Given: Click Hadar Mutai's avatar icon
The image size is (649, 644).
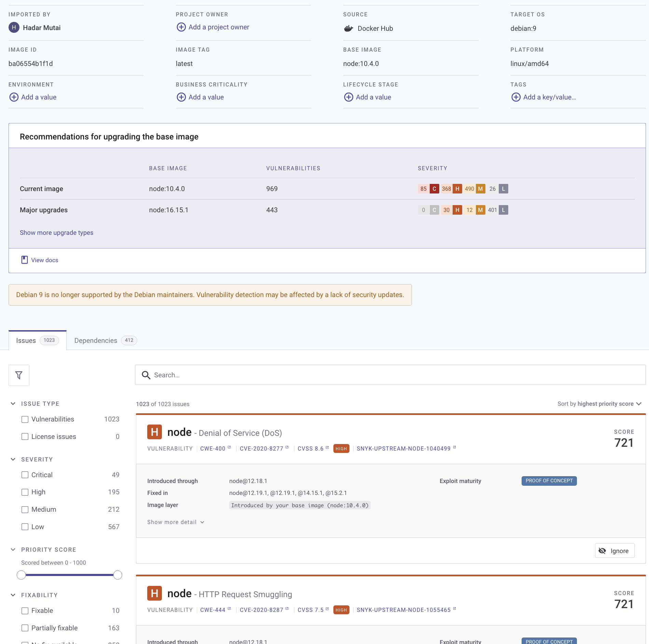Looking at the screenshot, I should click(x=14, y=28).
